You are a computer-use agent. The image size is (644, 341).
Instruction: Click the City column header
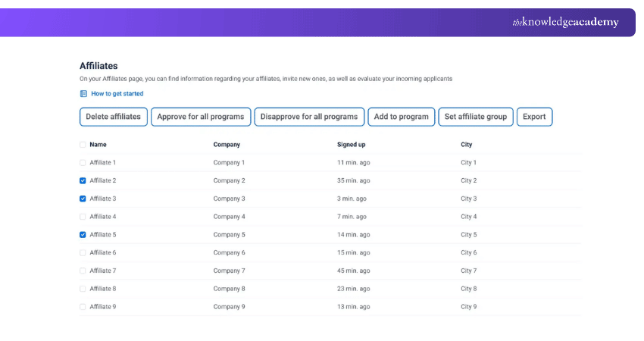(x=467, y=145)
